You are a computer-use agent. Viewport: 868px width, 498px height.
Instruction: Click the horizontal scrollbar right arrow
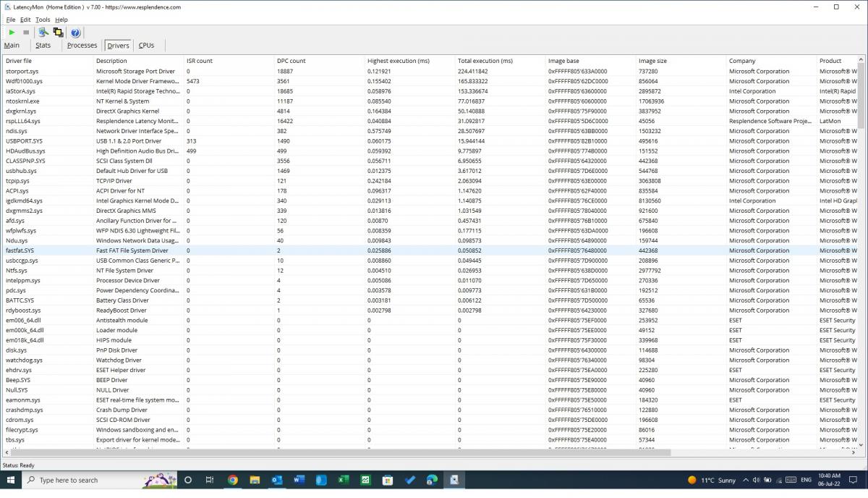(854, 452)
